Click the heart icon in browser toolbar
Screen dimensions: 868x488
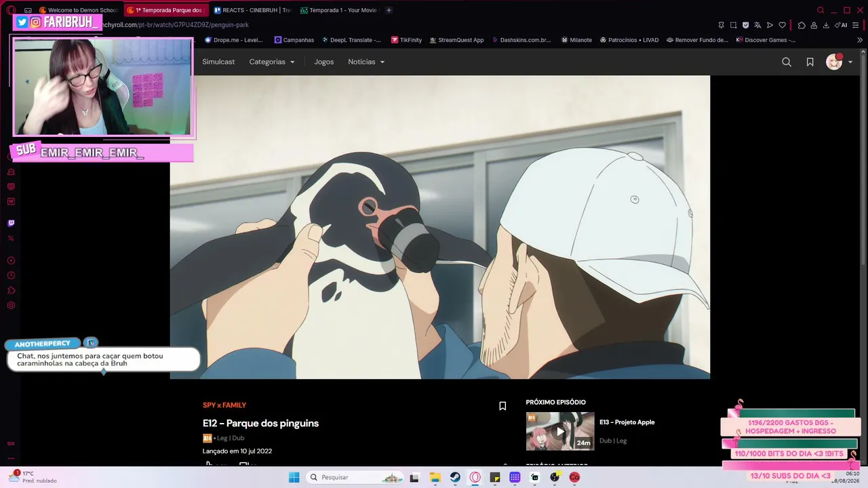tap(782, 25)
